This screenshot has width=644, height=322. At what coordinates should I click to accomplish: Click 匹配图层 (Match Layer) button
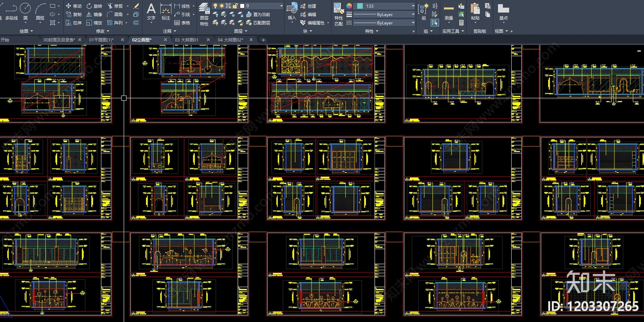point(258,23)
